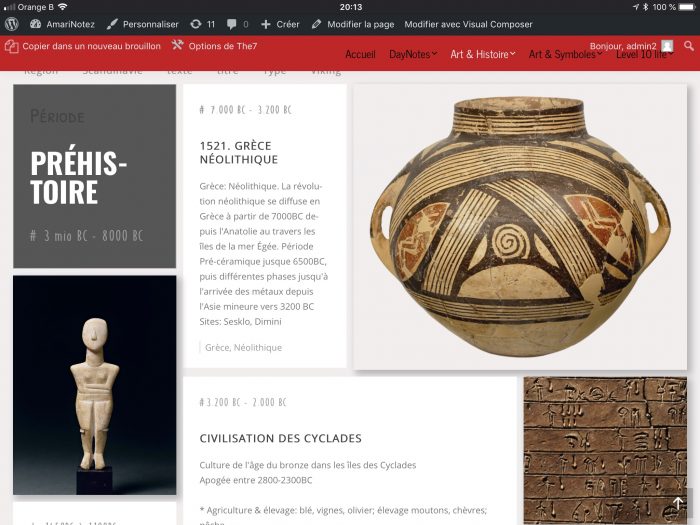700x525 pixels.
Task: Click the AmariNotez dashboard icon
Action: coord(35,24)
